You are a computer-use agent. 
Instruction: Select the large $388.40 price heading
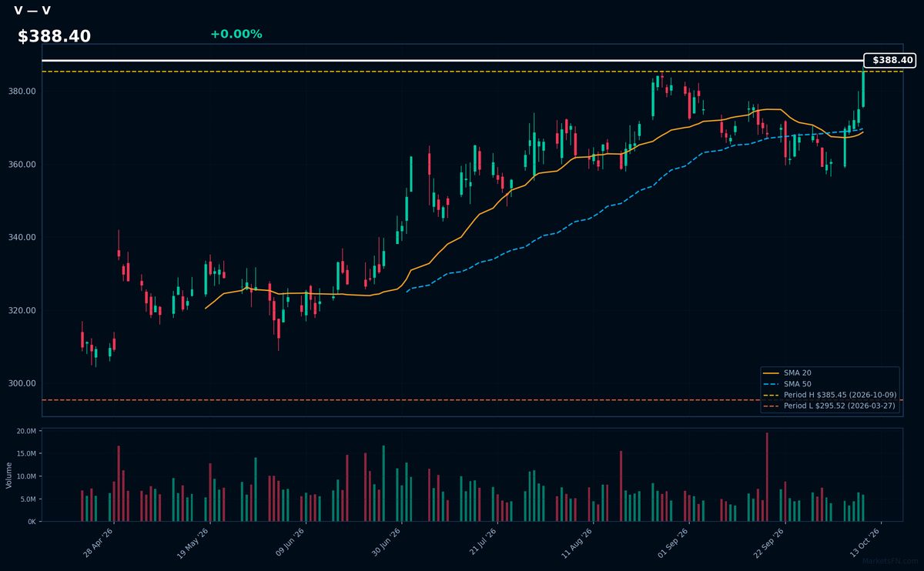54,36
